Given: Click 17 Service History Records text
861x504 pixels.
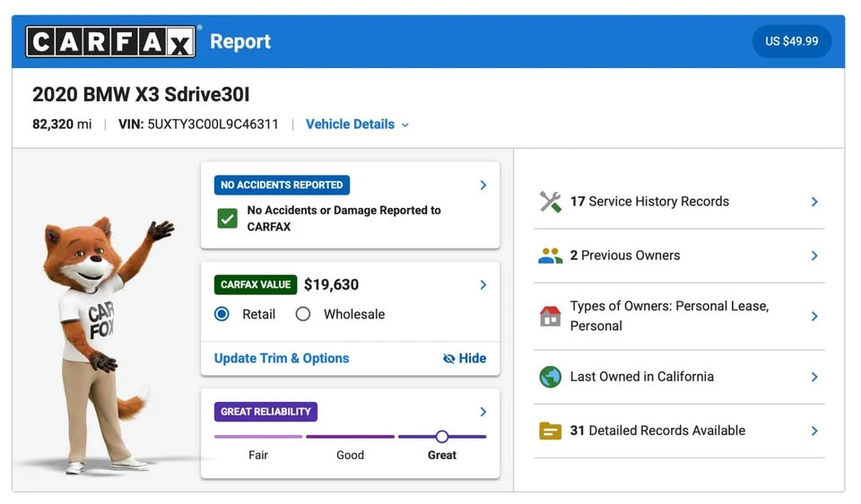Looking at the screenshot, I should [x=649, y=202].
